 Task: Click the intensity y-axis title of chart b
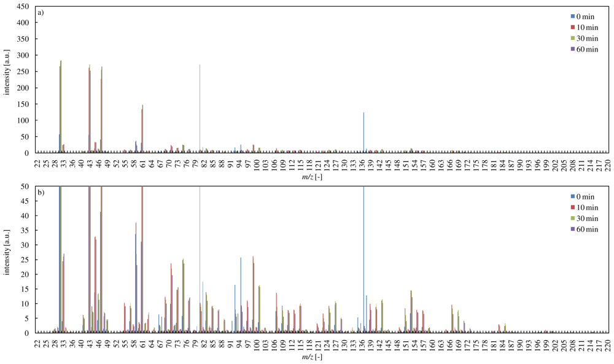8,260
